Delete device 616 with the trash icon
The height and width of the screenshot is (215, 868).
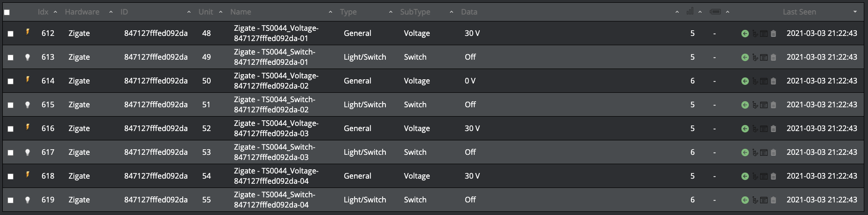[773, 129]
